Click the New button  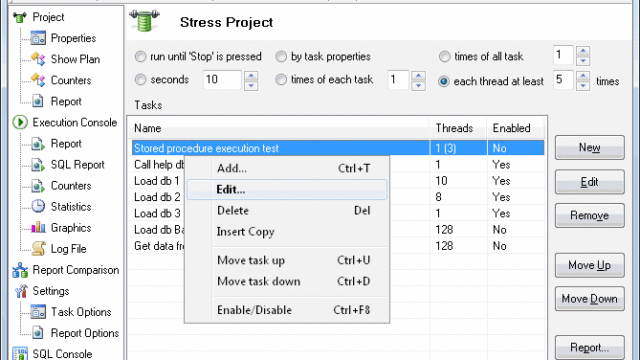(x=589, y=147)
